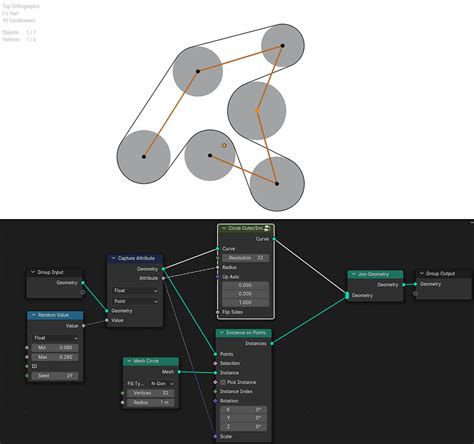Screen dimensions: 474x444
Task: Toggle the Pick Instance checkbox
Action: (223, 382)
